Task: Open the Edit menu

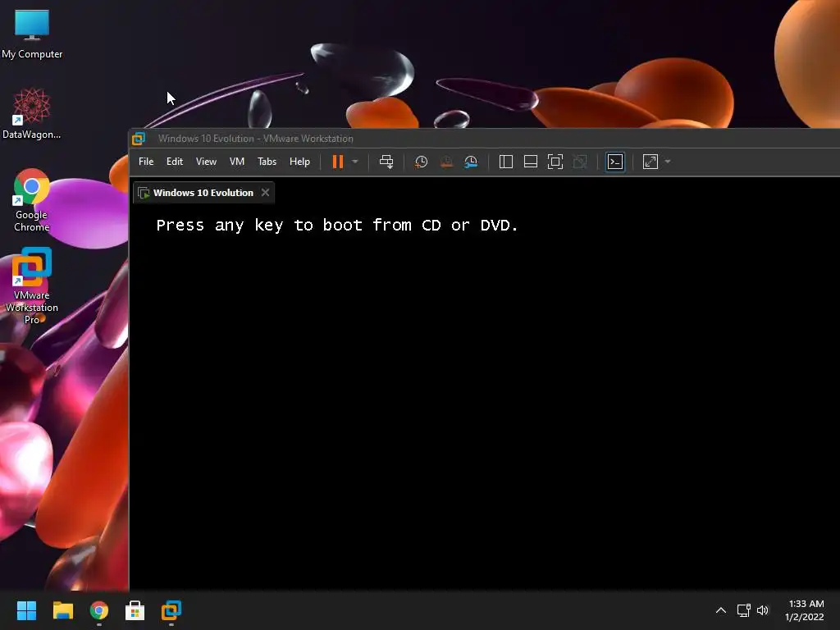Action: click(175, 162)
